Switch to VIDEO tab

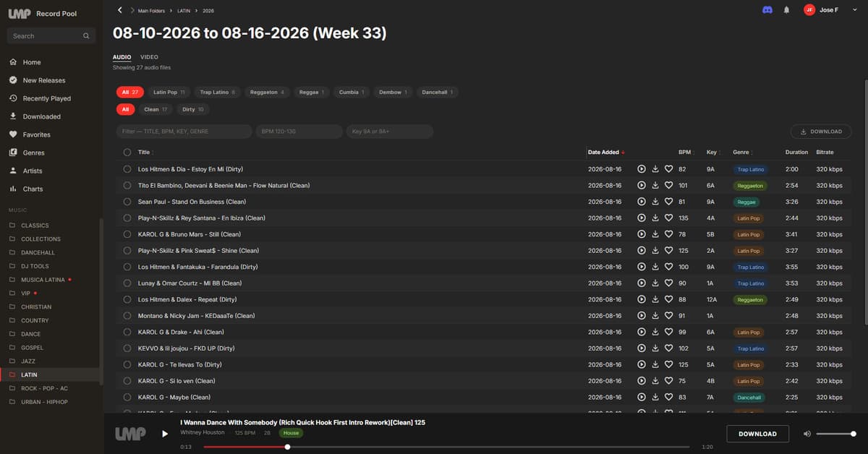(149, 57)
